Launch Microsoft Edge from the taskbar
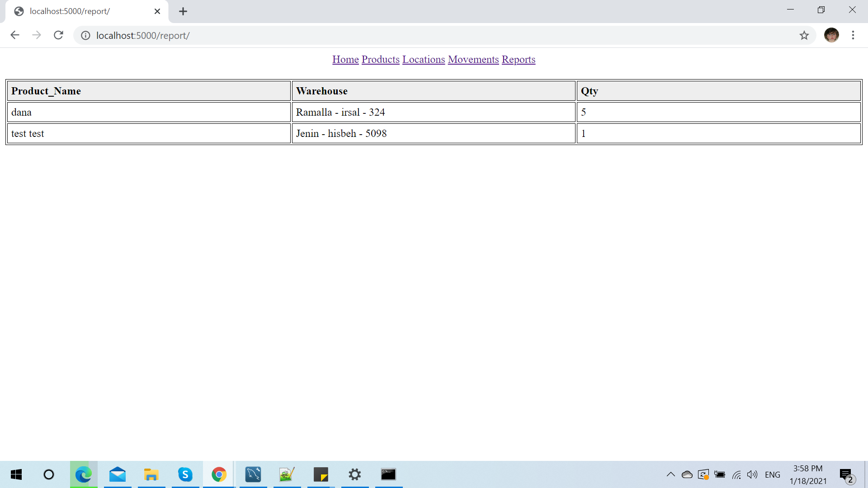Screen dimensions: 868x488 point(83,474)
